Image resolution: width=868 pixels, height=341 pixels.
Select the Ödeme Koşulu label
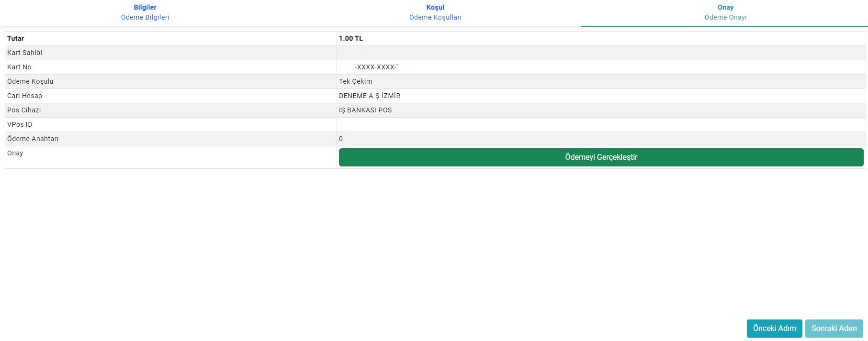(x=30, y=81)
